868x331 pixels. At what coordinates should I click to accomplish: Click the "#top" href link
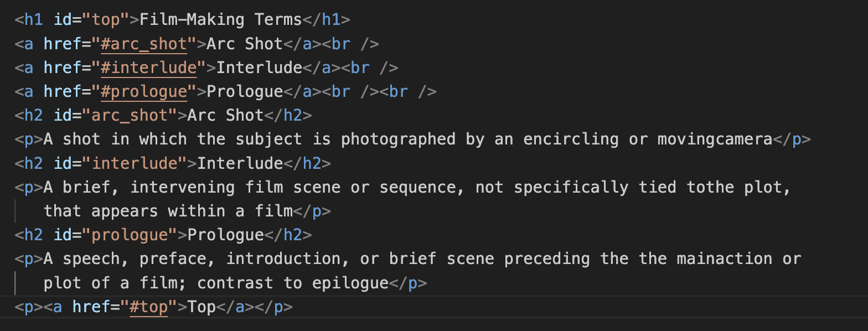(149, 307)
